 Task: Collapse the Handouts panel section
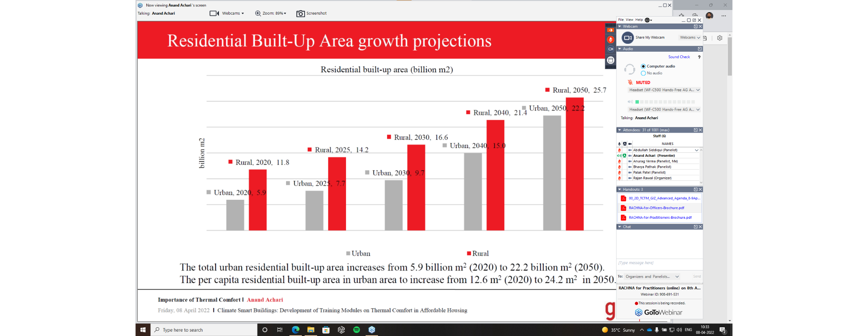(619, 190)
